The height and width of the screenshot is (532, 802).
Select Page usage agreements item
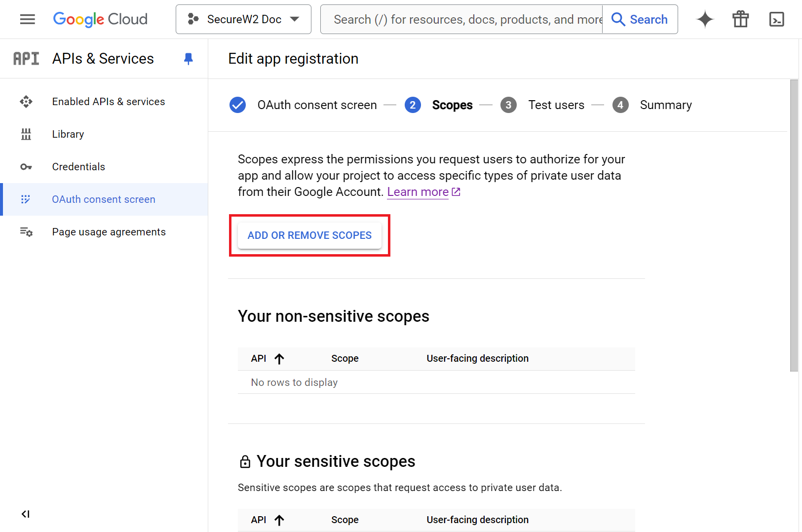pyautogui.click(x=109, y=232)
